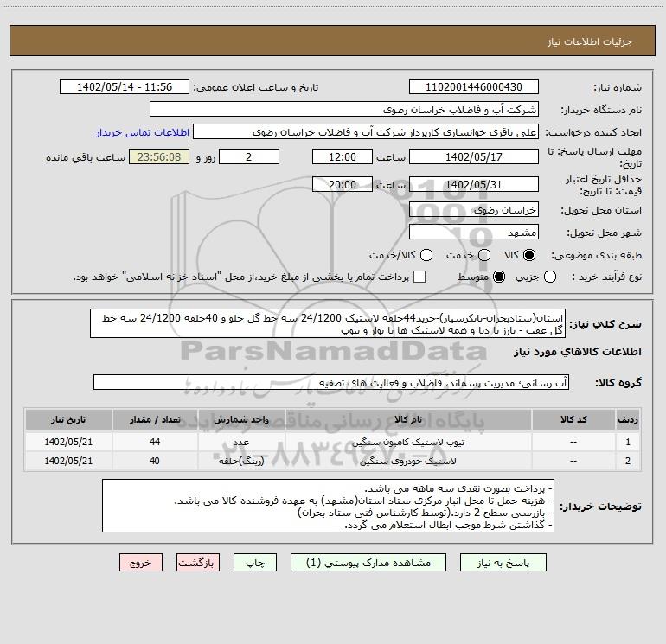Screen dimensions: 666x644
Task: Click date 1402/05/21 in row 1
Action: 68,442
